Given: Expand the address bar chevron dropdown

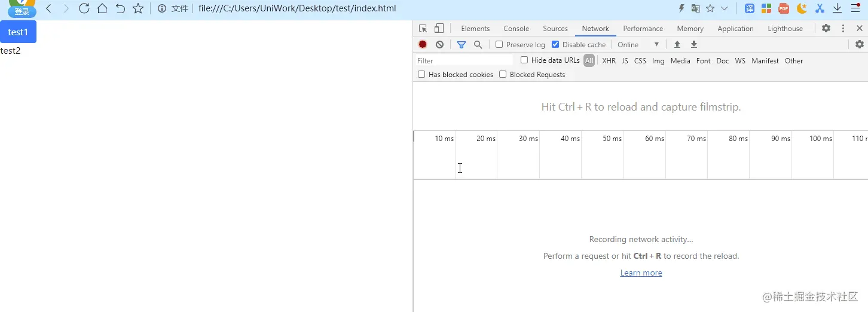Looking at the screenshot, I should 725,8.
